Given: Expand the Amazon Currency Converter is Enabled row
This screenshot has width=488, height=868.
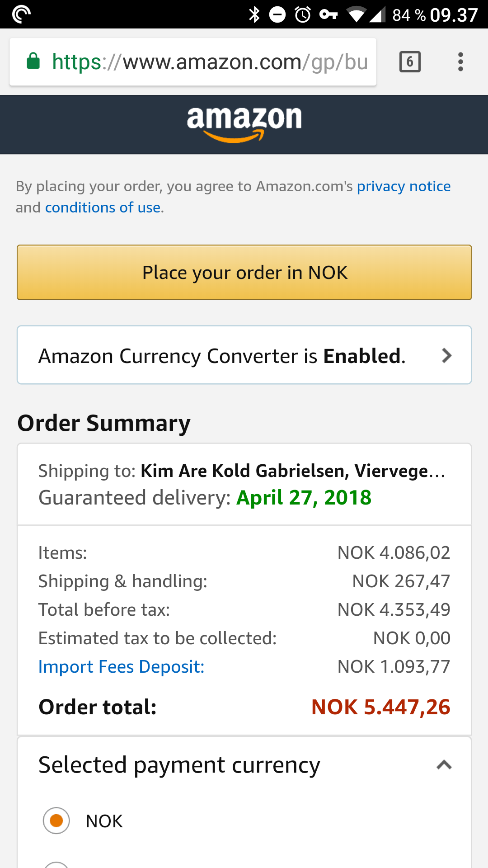Looking at the screenshot, I should point(244,355).
